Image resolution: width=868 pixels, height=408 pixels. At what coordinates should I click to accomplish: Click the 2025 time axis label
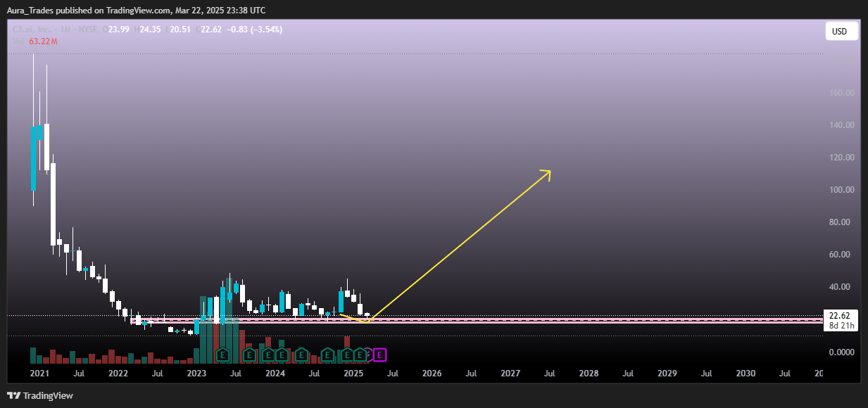tap(353, 374)
